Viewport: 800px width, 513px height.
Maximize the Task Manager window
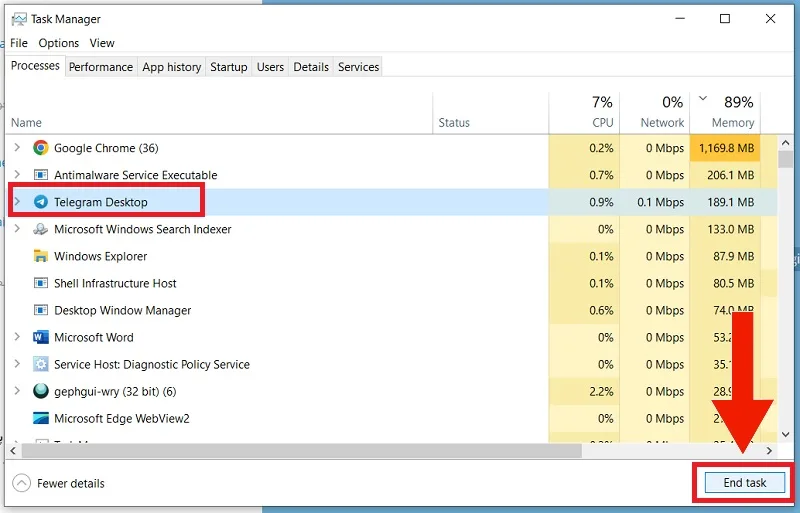pos(724,19)
